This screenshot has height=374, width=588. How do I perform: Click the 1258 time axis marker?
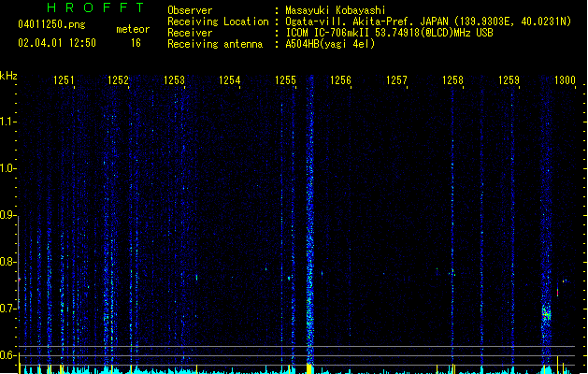pos(452,80)
